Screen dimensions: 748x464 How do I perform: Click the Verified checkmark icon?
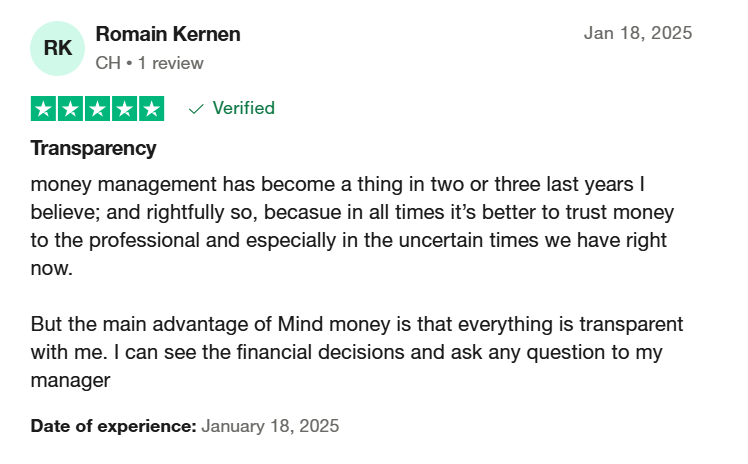(196, 109)
